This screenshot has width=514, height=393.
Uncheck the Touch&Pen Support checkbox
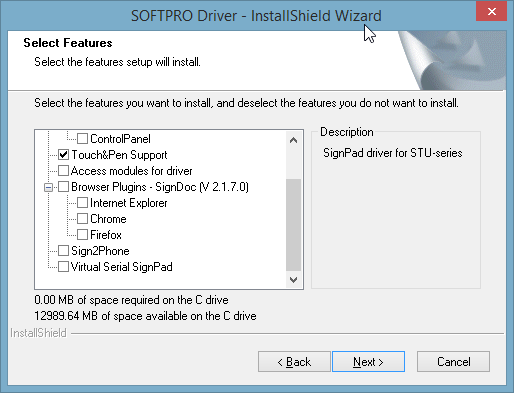(x=63, y=155)
